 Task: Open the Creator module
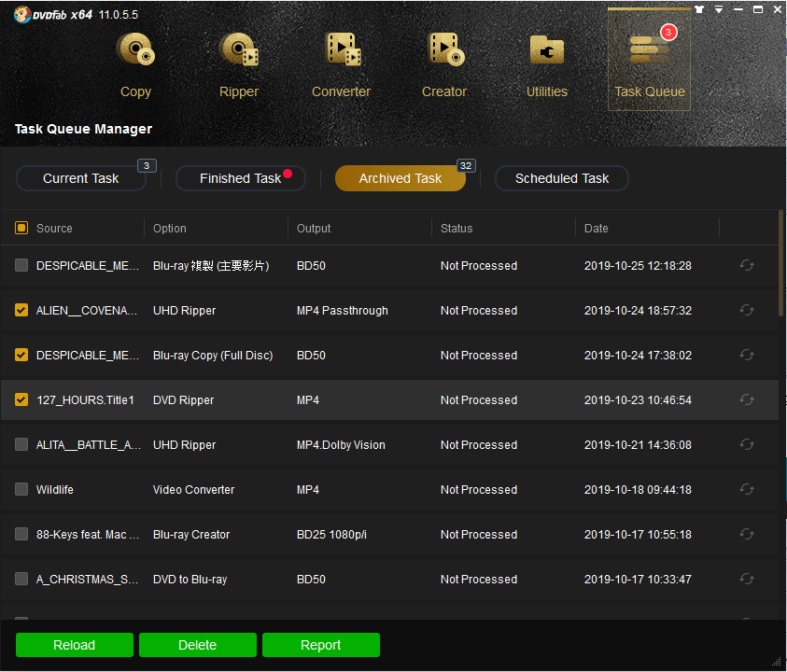pos(444,65)
